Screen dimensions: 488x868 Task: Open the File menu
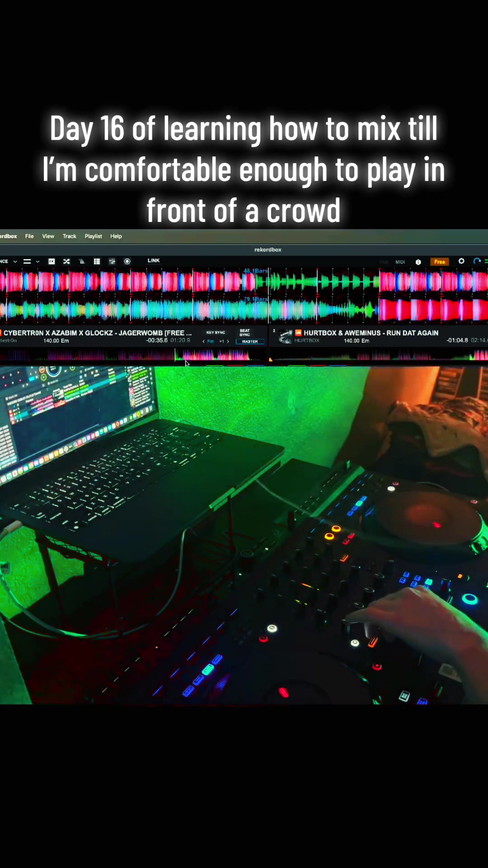29,236
